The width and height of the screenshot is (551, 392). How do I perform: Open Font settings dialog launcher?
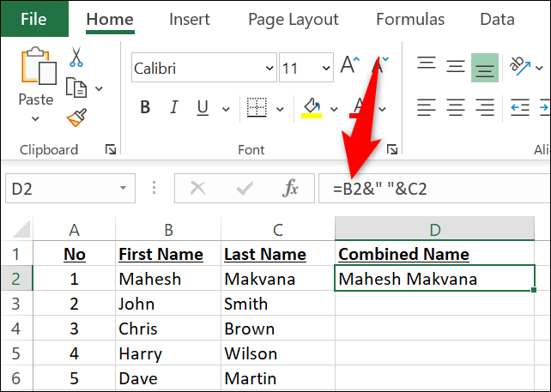[392, 149]
